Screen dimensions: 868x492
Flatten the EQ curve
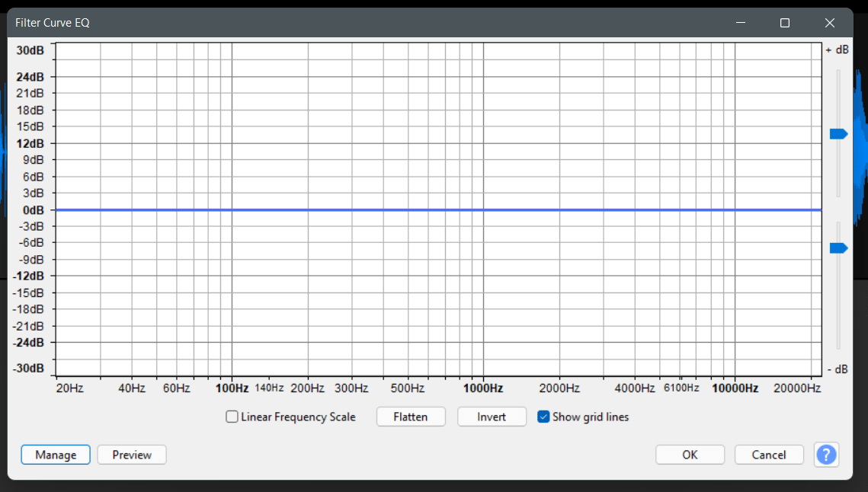pos(411,417)
